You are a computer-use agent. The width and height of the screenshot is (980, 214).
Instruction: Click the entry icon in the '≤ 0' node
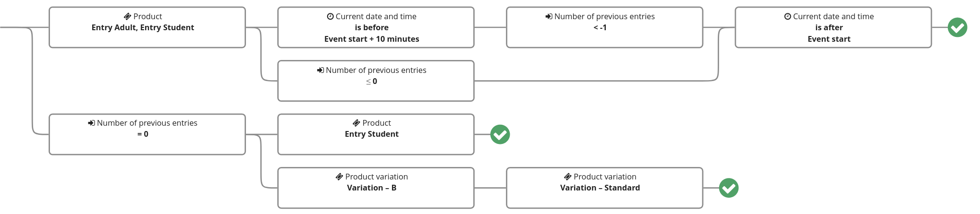coord(320,71)
